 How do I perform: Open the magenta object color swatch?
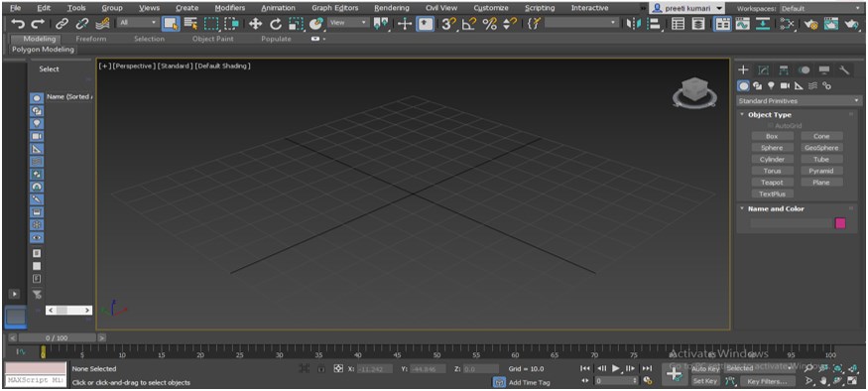click(x=840, y=223)
